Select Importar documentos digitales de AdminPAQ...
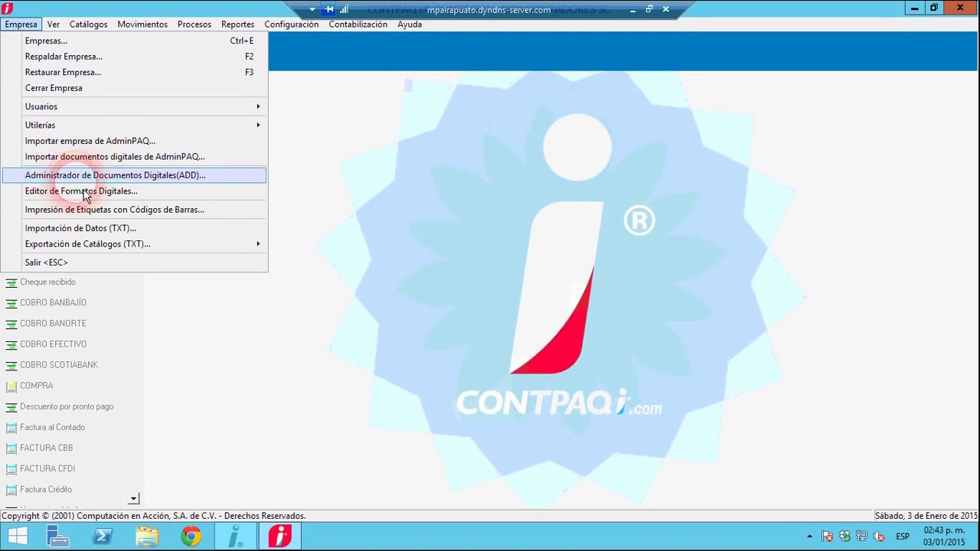The height and width of the screenshot is (551, 980). (134, 156)
